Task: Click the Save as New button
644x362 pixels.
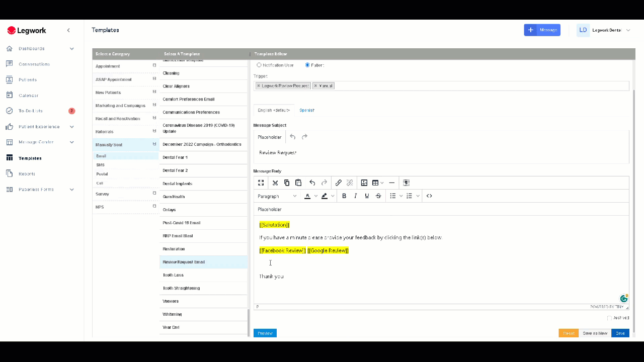Action: click(x=595, y=333)
